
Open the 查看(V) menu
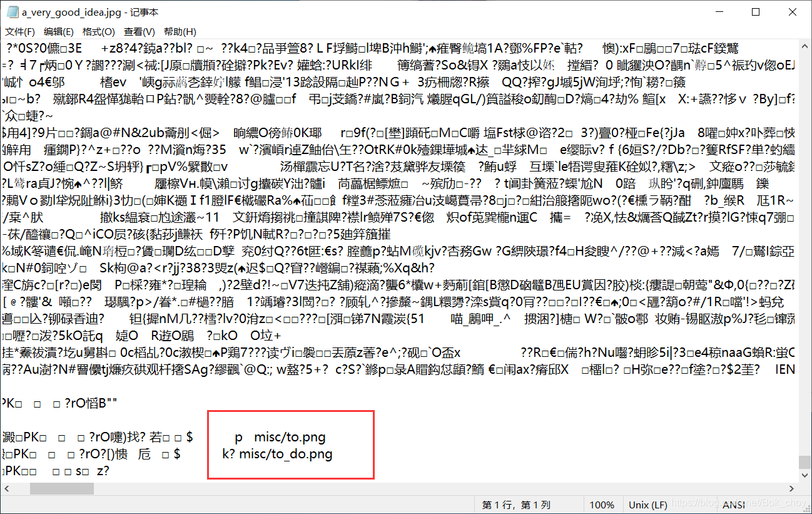[140, 32]
